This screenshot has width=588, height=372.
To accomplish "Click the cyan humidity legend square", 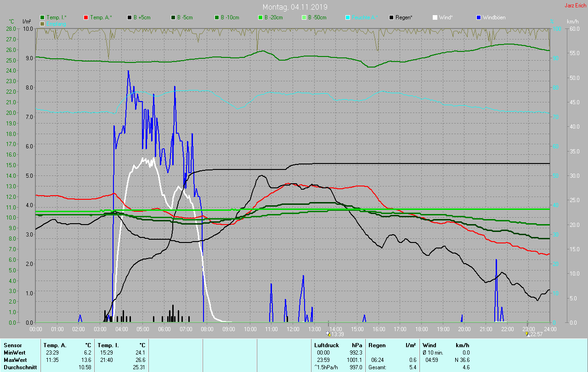I will pos(348,17).
